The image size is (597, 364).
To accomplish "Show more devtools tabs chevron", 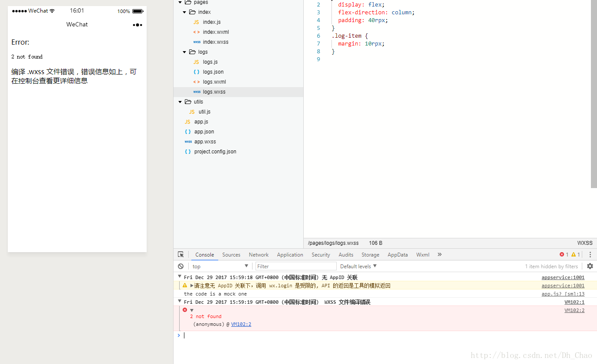I will (x=440, y=254).
